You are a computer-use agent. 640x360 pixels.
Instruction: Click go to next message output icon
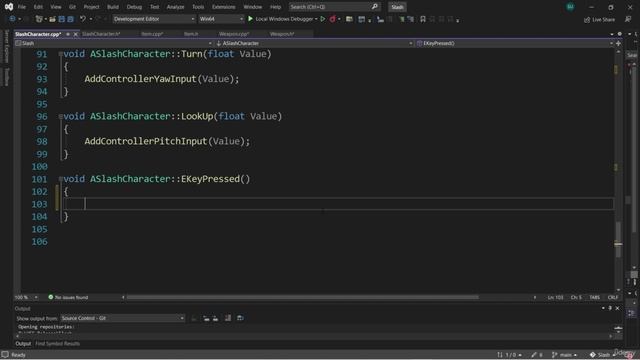[216, 318]
